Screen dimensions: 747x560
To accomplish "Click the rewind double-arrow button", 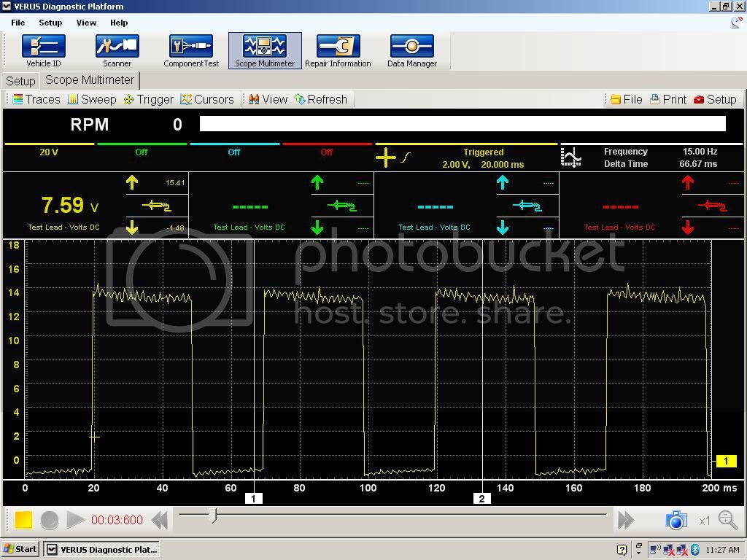I will [160, 520].
